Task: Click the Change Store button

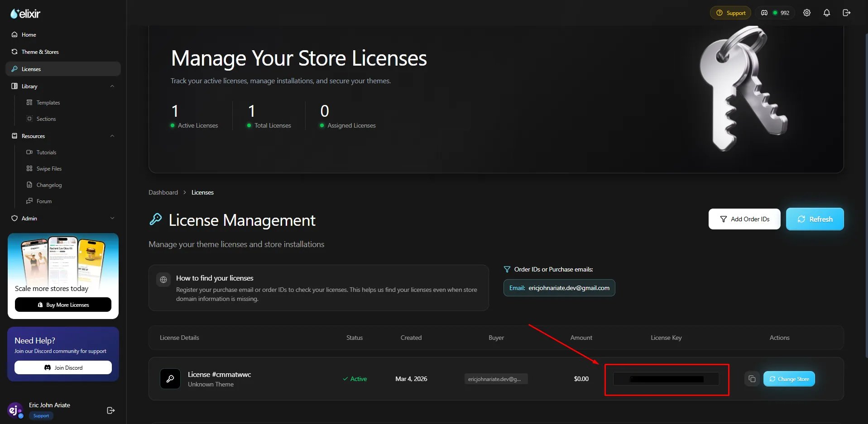Action: pyautogui.click(x=789, y=379)
